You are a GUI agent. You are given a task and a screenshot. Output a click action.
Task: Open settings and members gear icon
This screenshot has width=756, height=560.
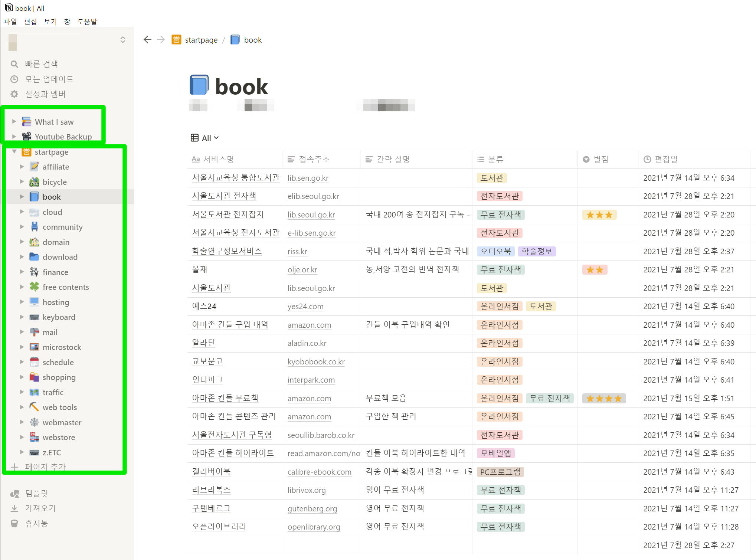(x=14, y=94)
